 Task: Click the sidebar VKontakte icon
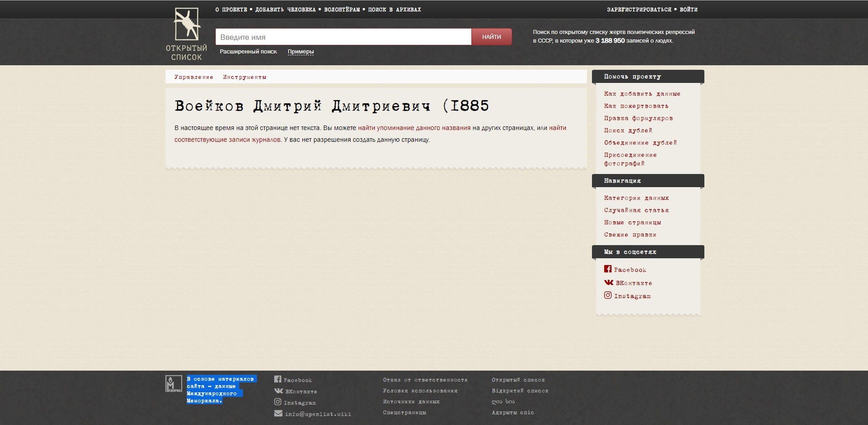608,282
